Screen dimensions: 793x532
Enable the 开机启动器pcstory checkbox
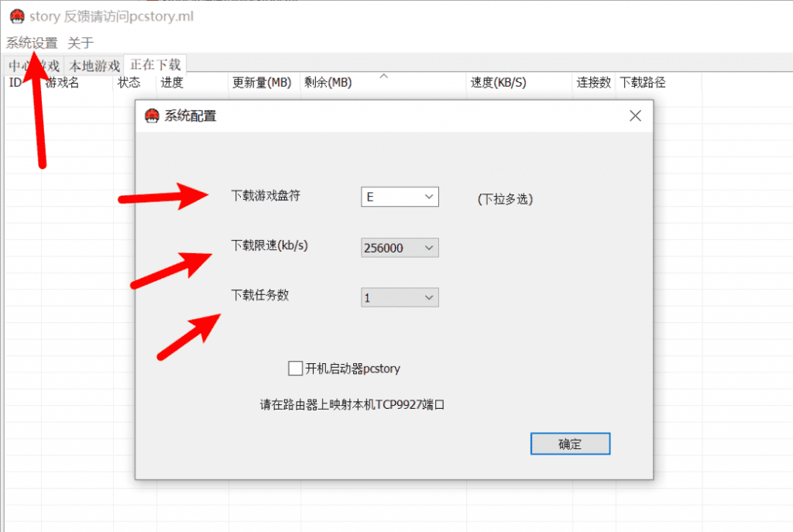pos(295,368)
